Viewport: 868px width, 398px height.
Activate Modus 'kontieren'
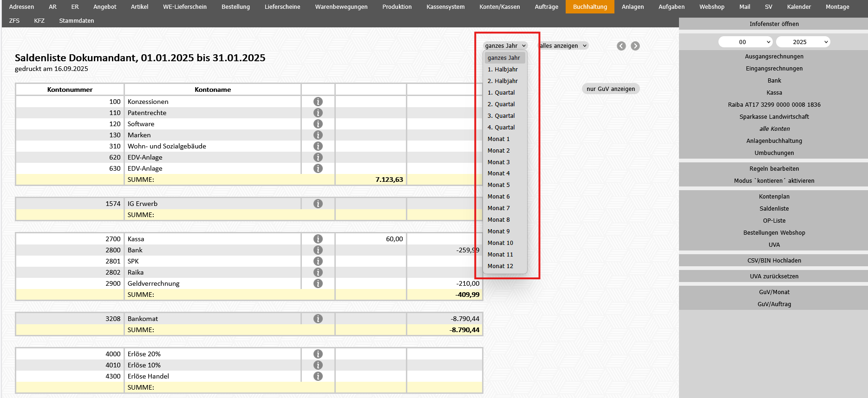pyautogui.click(x=774, y=181)
